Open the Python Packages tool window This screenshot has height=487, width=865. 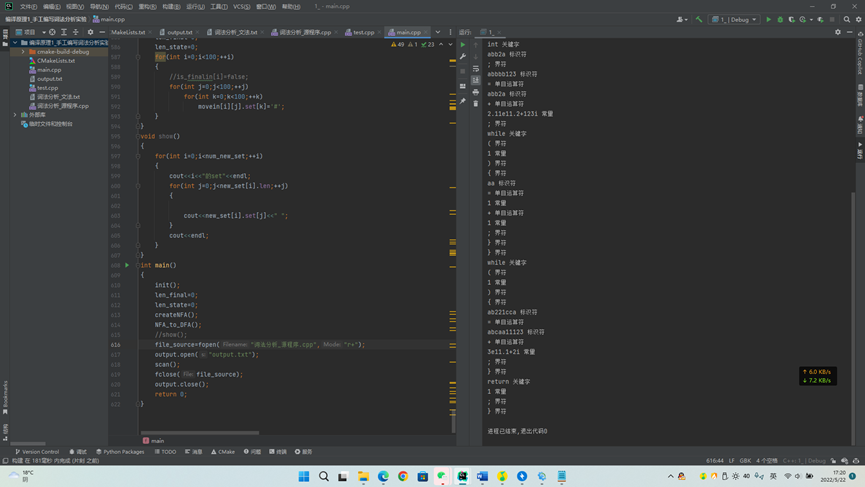coord(121,452)
